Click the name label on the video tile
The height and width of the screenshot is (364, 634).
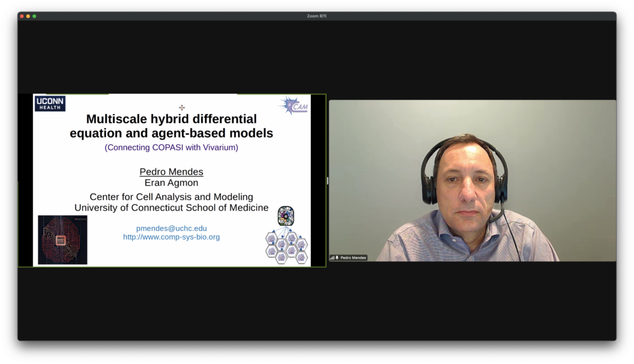[x=353, y=258]
